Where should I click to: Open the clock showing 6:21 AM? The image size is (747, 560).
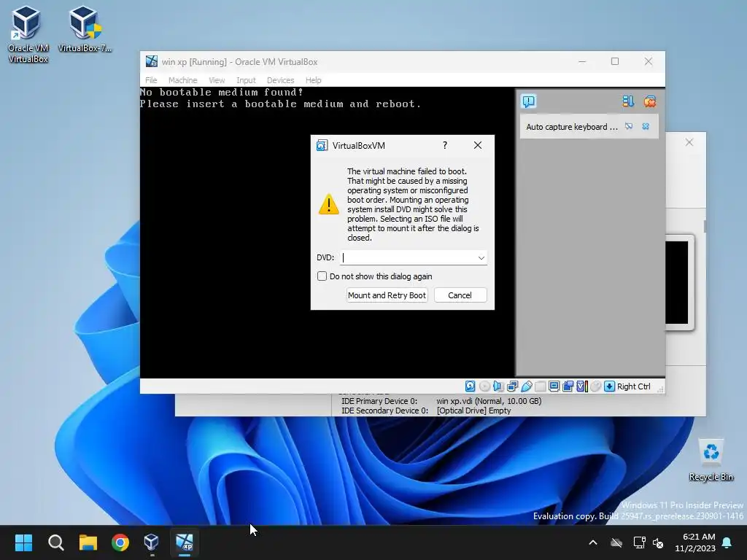coord(695,542)
